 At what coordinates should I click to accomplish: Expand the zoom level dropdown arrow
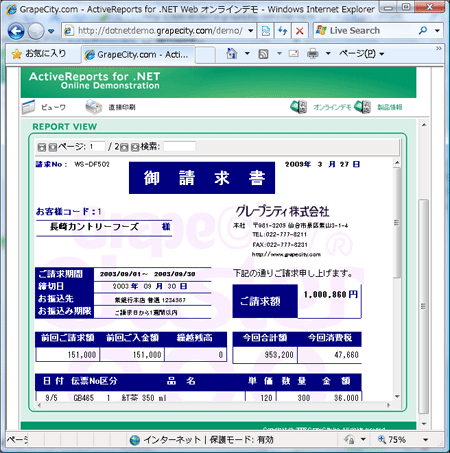(x=425, y=440)
